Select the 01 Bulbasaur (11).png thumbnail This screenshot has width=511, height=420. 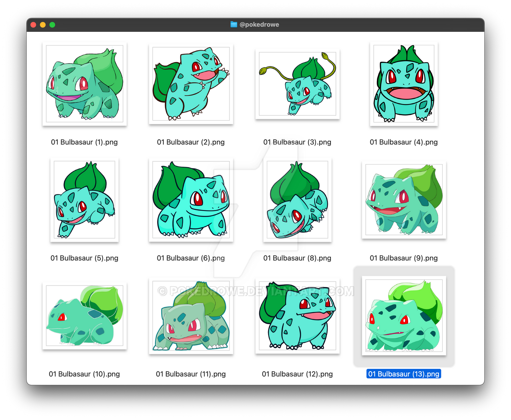click(x=191, y=316)
